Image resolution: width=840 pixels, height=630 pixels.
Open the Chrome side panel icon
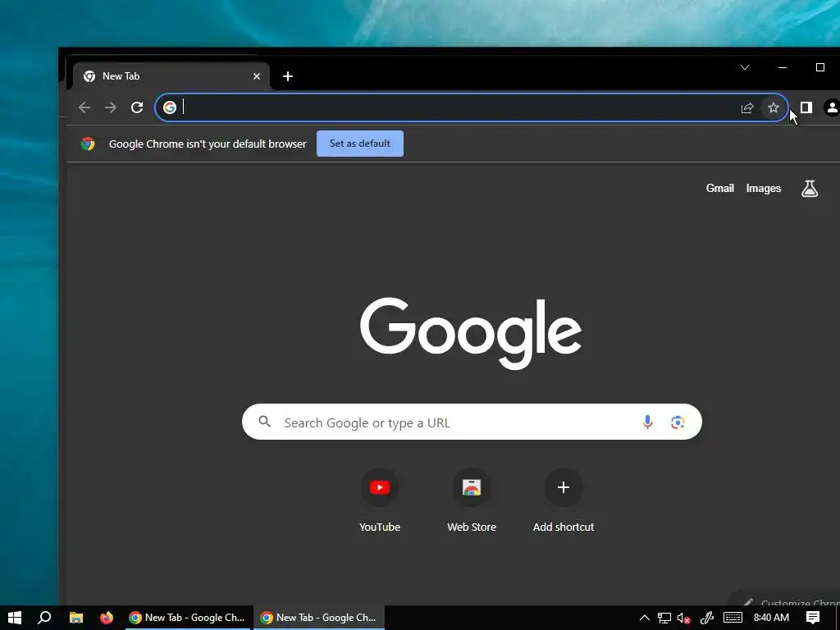coord(806,107)
